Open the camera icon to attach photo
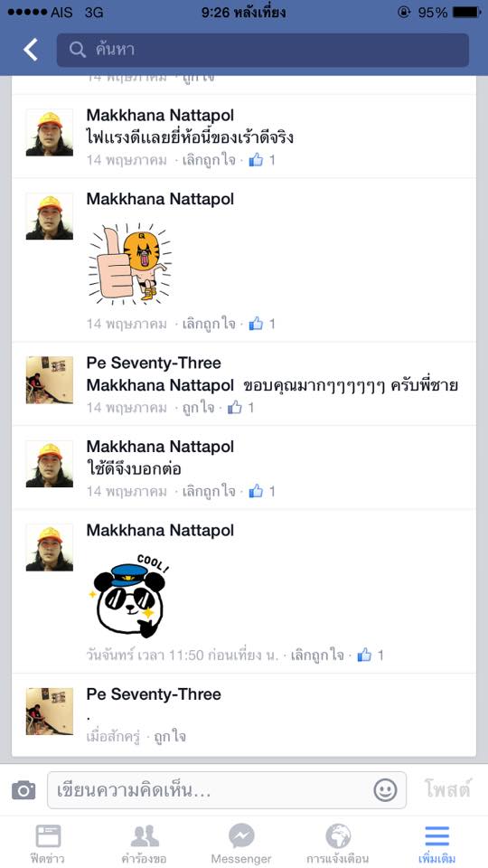This screenshot has height=868, width=488. pyautogui.click(x=23, y=790)
